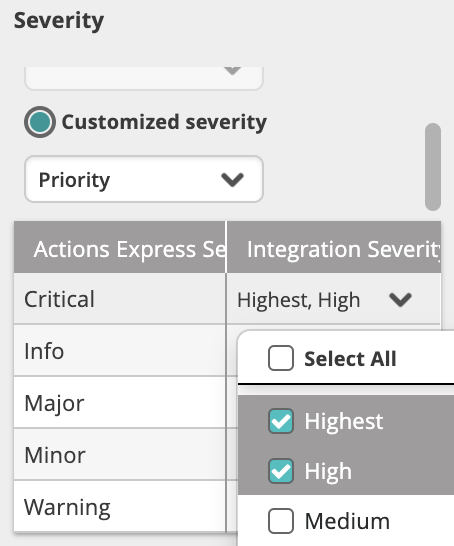Open the partially hidden dropdown above Customized severity

[x=144, y=78]
